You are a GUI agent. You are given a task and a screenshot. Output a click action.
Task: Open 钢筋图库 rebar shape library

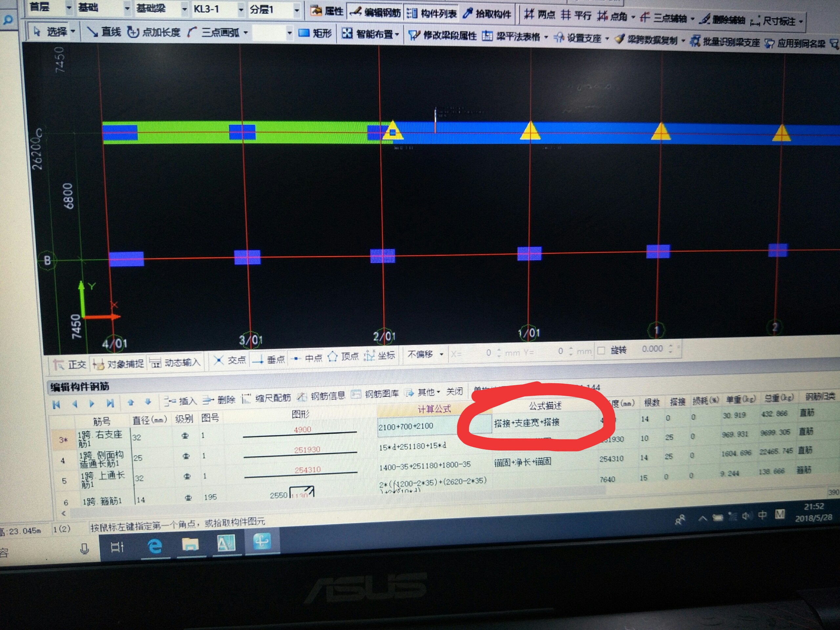coord(375,394)
